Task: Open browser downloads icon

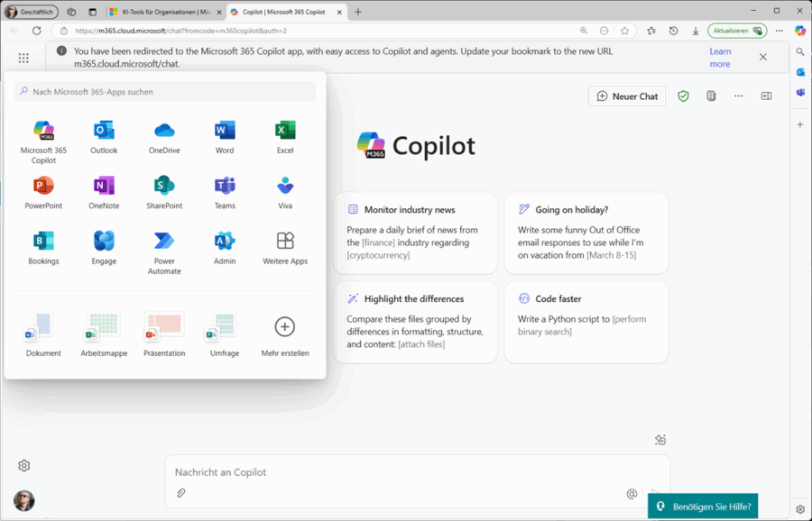Action: point(696,31)
